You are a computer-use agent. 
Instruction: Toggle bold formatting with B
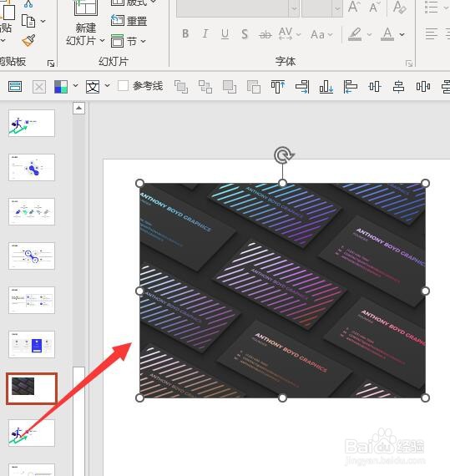click(x=185, y=33)
